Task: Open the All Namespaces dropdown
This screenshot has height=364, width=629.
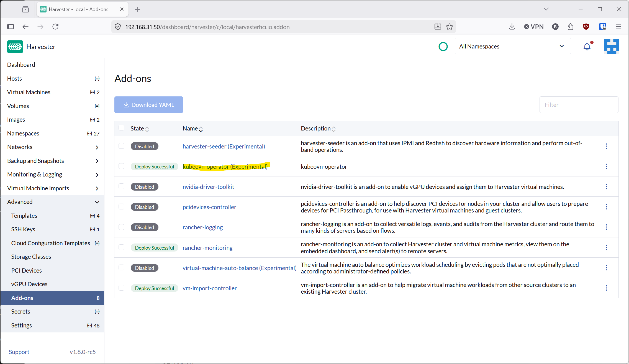Action: [x=512, y=46]
